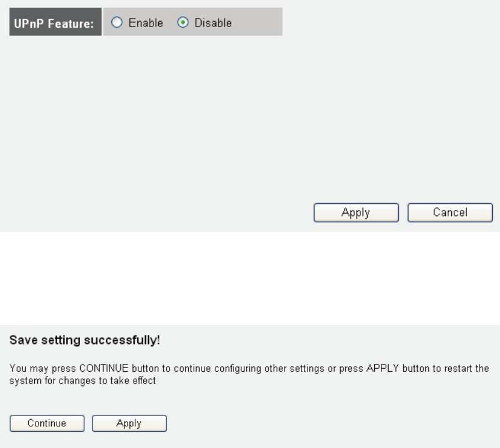
Task: Continue configuring other settings via Continue
Action: pyautogui.click(x=47, y=423)
